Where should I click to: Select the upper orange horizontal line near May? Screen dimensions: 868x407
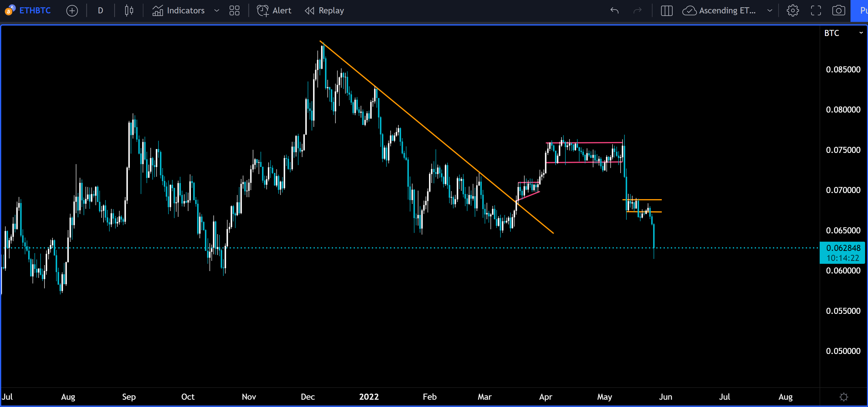(642, 200)
